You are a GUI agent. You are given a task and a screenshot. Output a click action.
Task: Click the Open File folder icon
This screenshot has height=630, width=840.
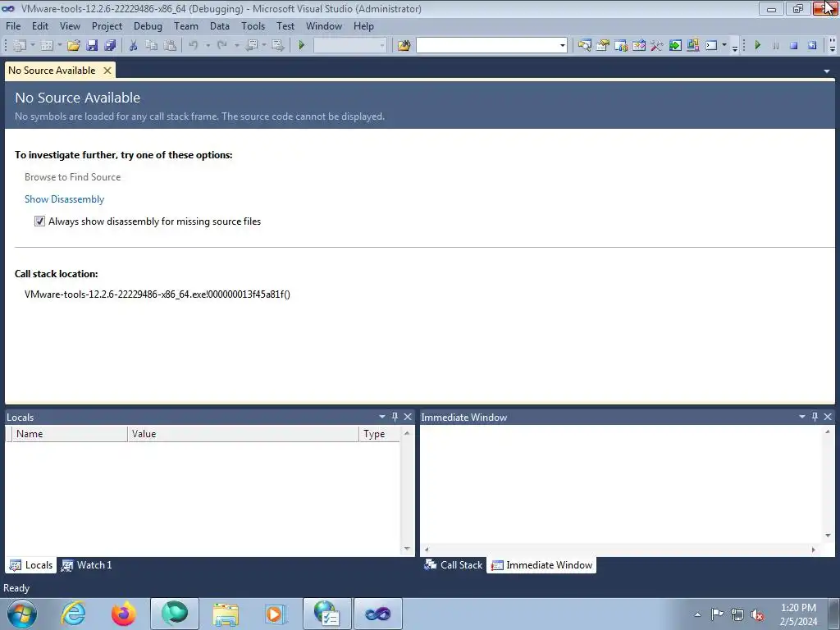pyautogui.click(x=73, y=46)
